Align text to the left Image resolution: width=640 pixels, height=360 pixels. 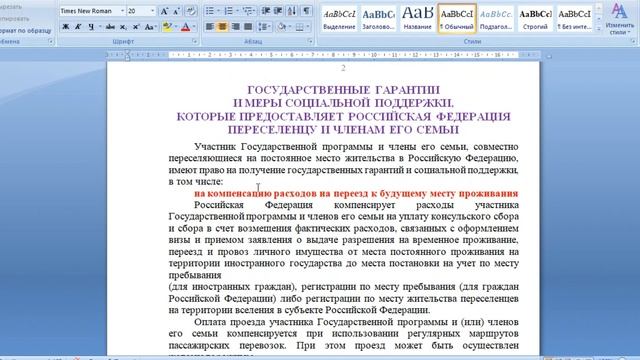(x=210, y=27)
